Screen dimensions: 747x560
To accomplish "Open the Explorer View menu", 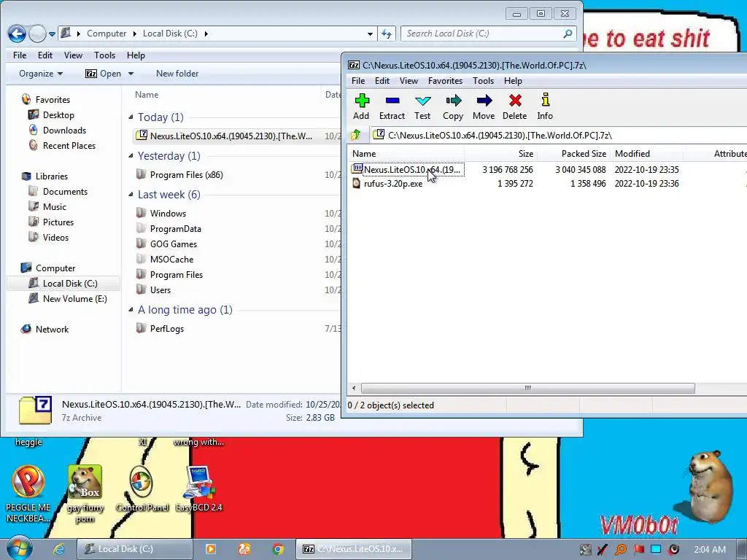I will (74, 55).
